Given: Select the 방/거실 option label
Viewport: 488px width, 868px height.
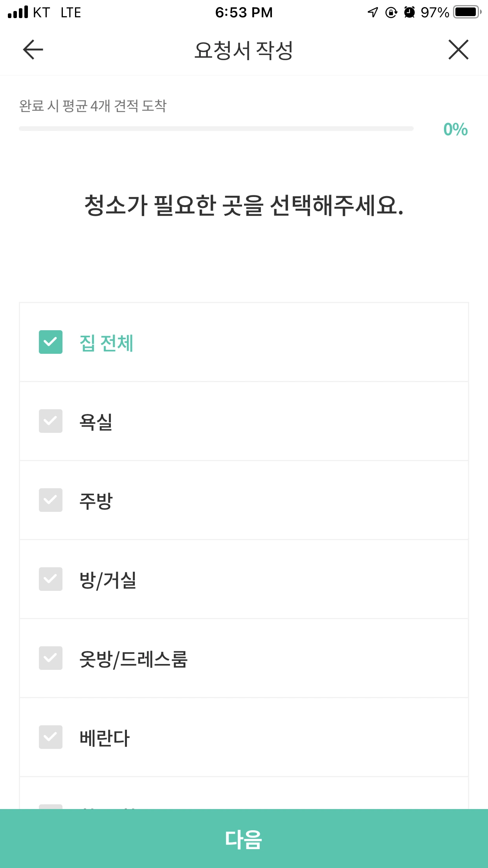Looking at the screenshot, I should click(108, 580).
